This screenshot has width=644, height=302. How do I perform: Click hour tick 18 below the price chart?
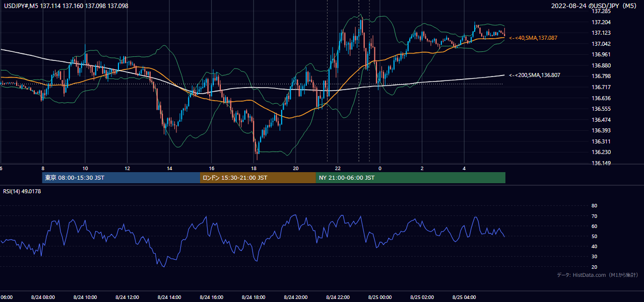[253, 169]
